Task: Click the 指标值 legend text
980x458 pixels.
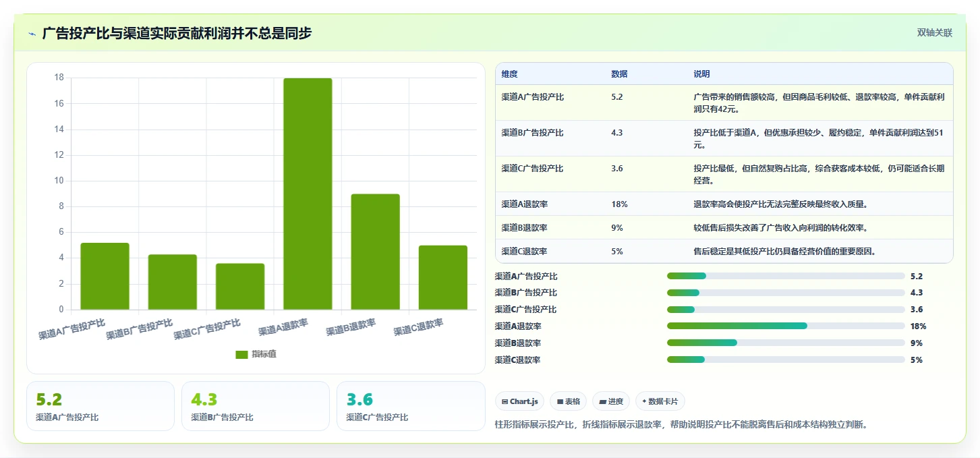Action: [x=264, y=355]
